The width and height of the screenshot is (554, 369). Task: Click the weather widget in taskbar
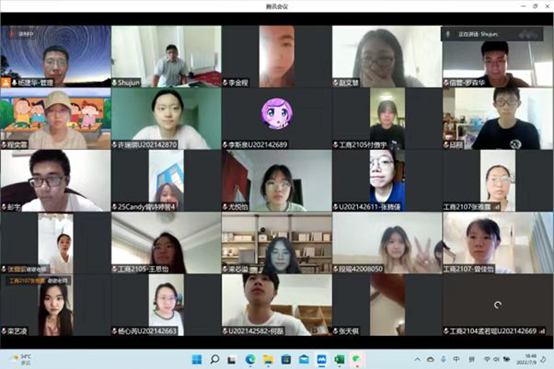point(21,359)
